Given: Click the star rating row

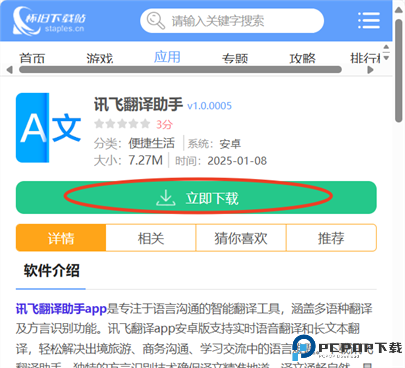Looking at the screenshot, I should point(122,124).
